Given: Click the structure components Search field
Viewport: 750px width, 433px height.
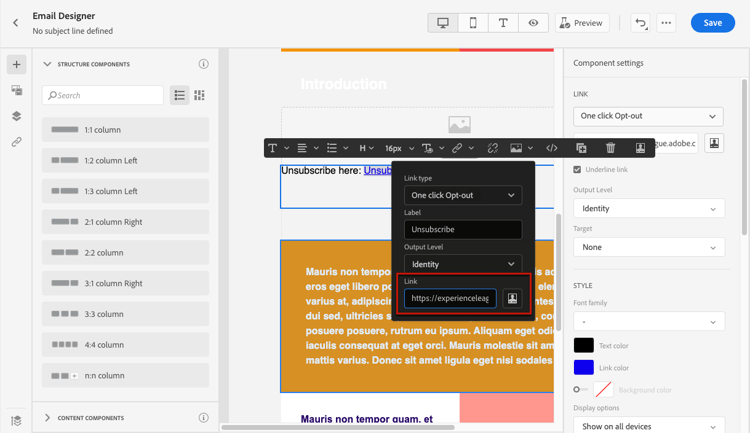Looking at the screenshot, I should [103, 95].
